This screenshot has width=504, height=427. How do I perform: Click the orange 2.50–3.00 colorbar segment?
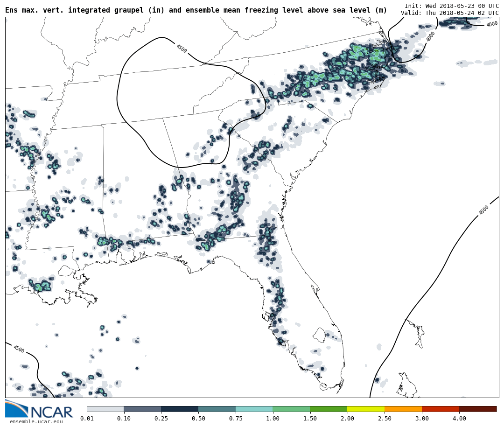coord(403,409)
